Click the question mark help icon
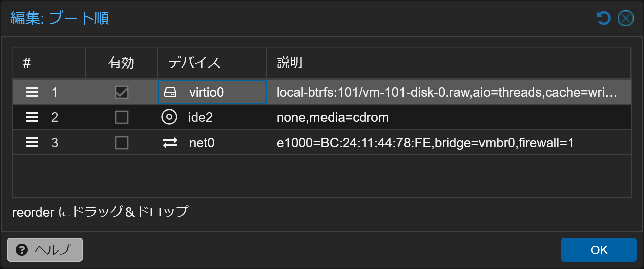 pos(22,250)
